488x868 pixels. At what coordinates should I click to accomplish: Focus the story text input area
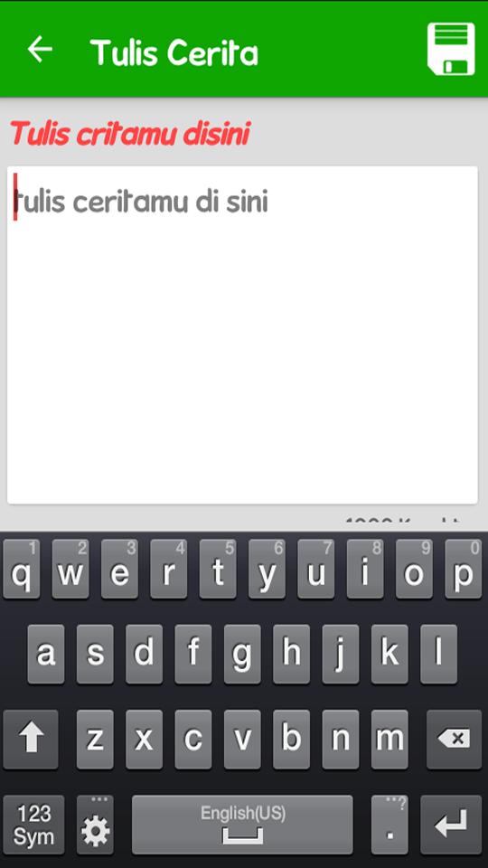[x=242, y=335]
